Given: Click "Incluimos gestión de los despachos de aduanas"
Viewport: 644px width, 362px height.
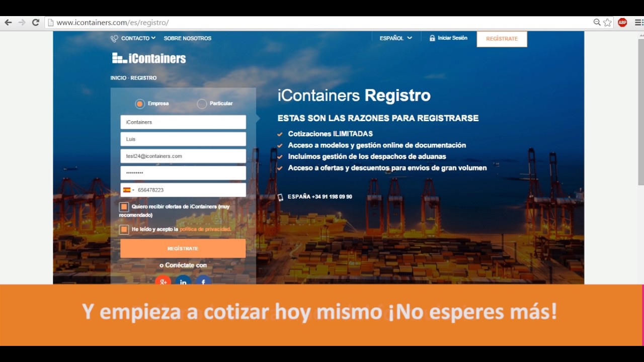Looking at the screenshot, I should pos(367,156).
